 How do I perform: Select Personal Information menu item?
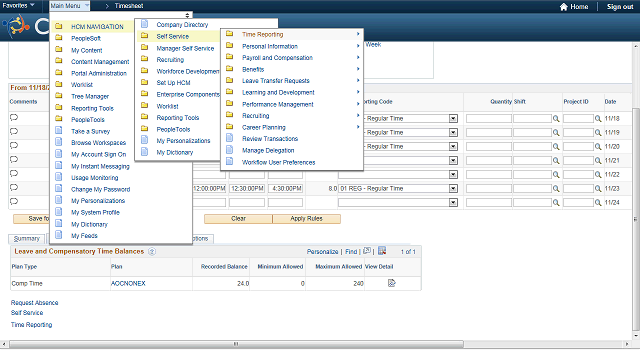click(x=270, y=46)
